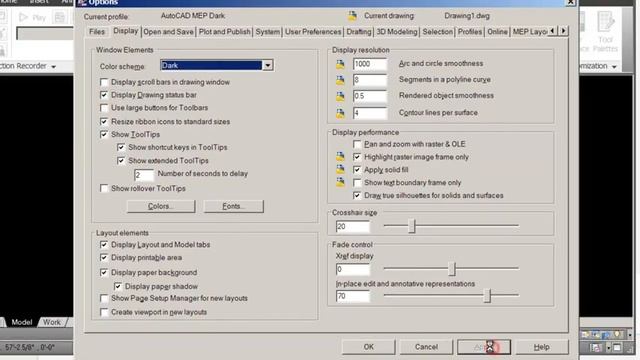Toggle Show shortcut keys in ToolTips
The width and height of the screenshot is (640, 360).
(121, 147)
